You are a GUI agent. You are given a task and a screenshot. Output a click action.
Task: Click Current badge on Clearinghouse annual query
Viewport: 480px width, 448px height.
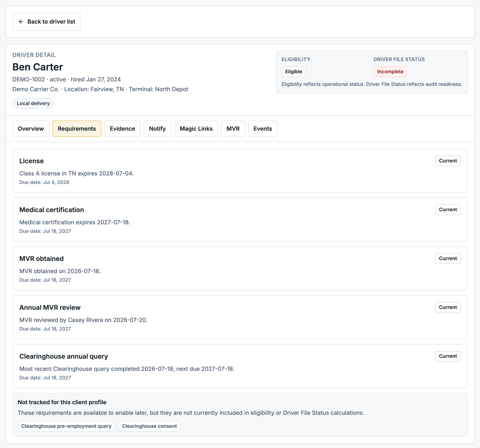[448, 356]
